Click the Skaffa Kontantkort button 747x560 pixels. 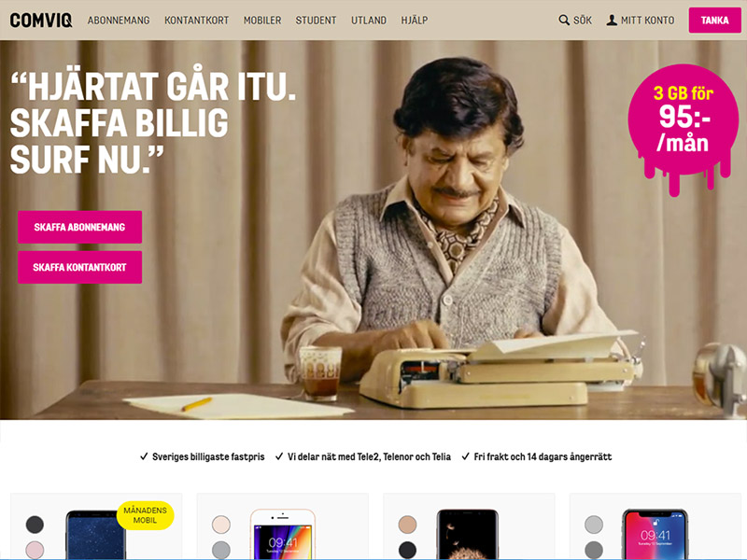coord(79,267)
